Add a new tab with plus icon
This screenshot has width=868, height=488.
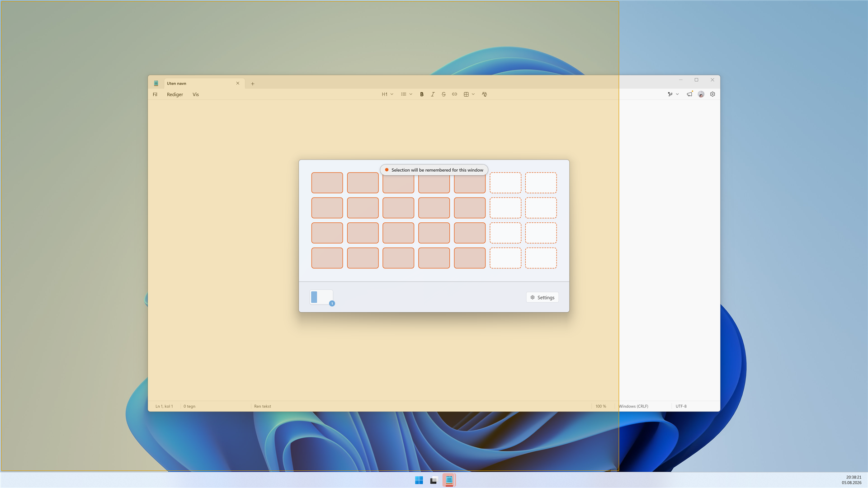pyautogui.click(x=253, y=84)
